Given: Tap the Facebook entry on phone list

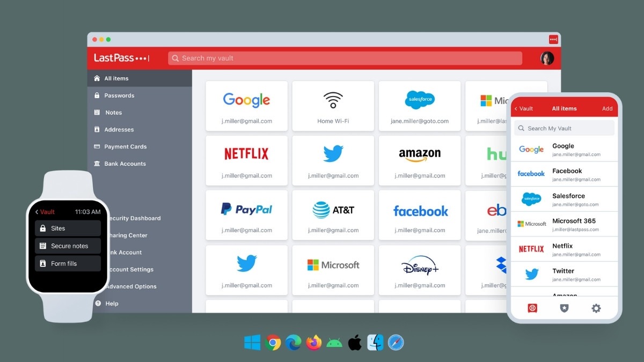Looking at the screenshot, I should 564,174.
